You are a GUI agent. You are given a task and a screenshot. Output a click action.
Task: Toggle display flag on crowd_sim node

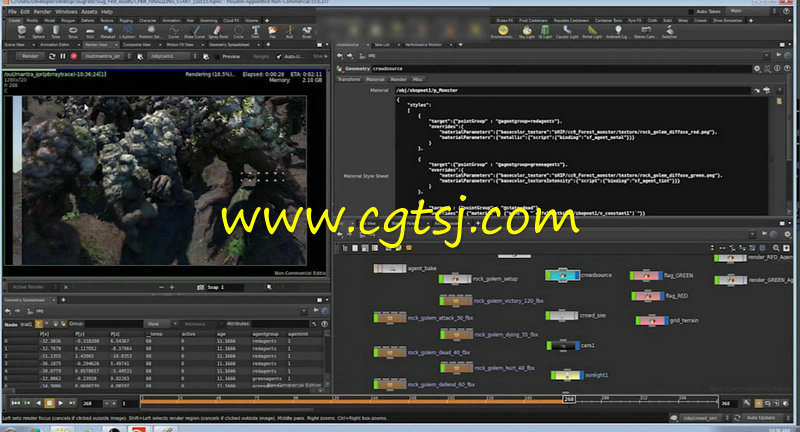click(x=576, y=316)
